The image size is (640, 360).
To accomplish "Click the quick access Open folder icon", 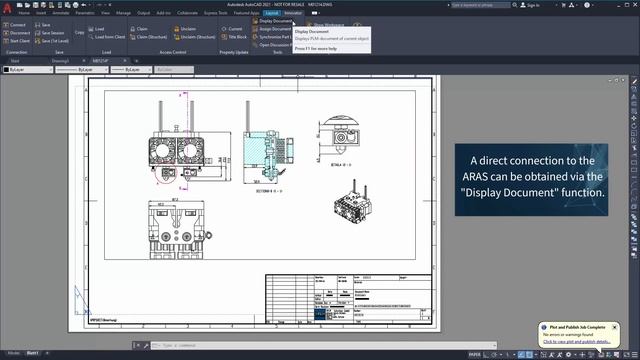I will coord(27,5).
